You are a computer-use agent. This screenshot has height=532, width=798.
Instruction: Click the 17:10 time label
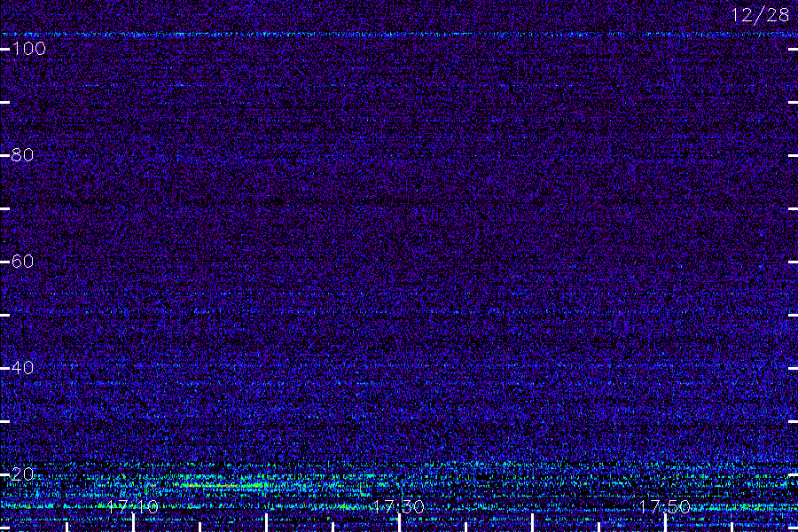click(x=133, y=506)
